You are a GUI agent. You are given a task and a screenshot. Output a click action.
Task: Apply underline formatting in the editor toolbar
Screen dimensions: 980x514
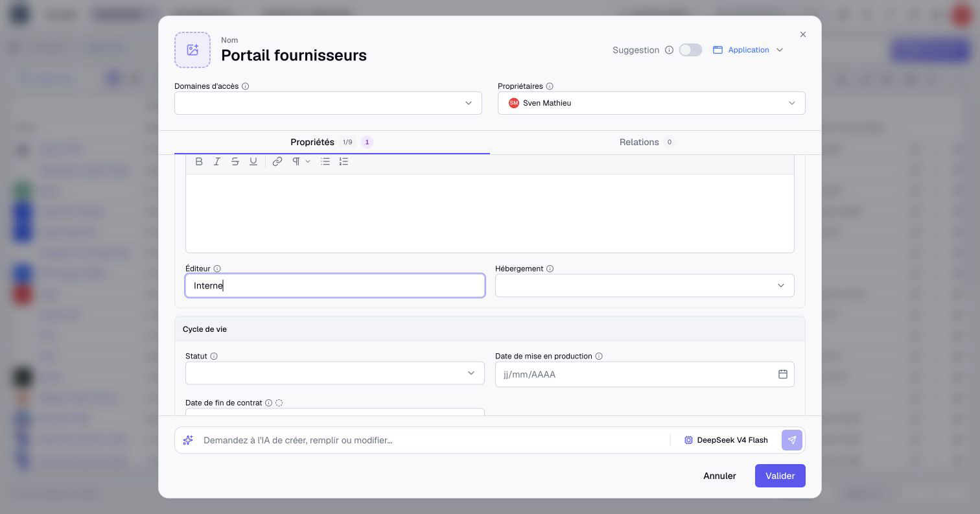tap(253, 161)
